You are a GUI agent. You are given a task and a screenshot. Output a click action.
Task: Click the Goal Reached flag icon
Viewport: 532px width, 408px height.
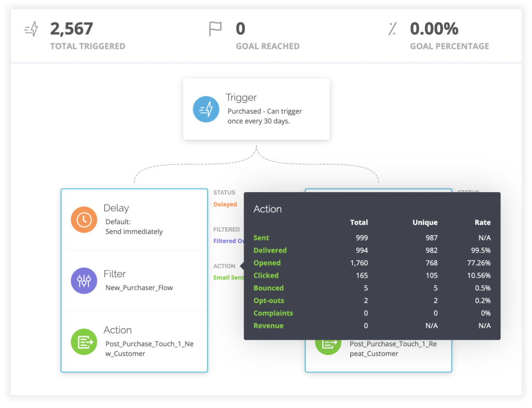pyautogui.click(x=215, y=30)
